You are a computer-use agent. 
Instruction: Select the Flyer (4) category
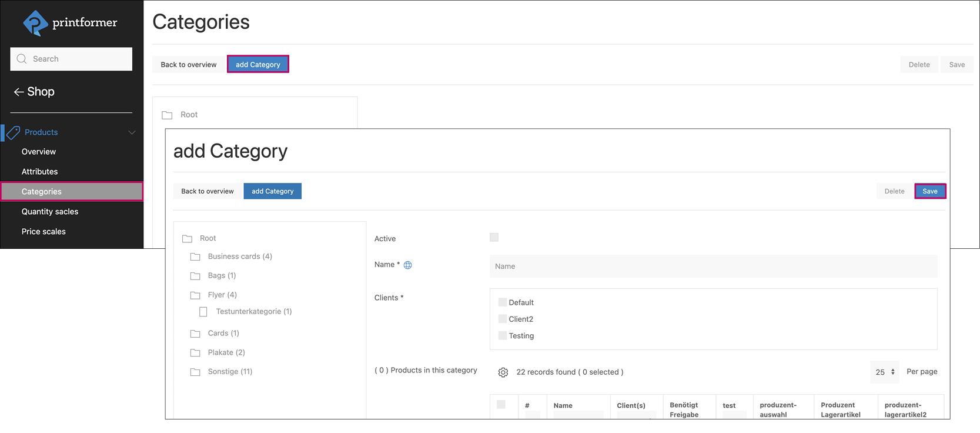222,295
